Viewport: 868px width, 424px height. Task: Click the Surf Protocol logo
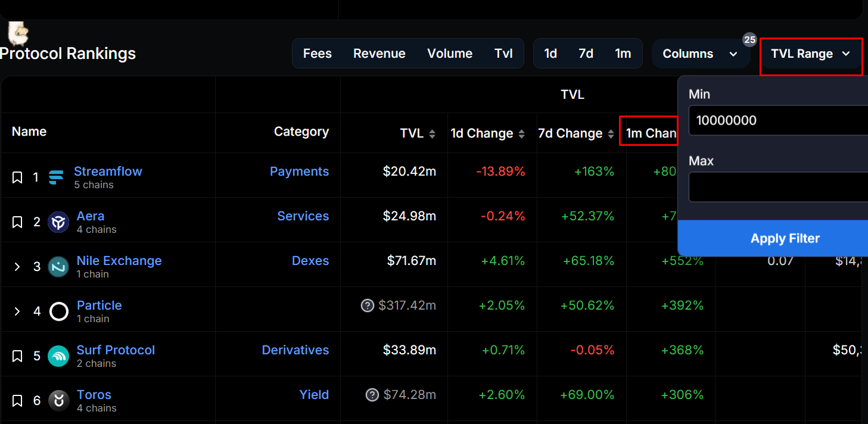tap(58, 356)
